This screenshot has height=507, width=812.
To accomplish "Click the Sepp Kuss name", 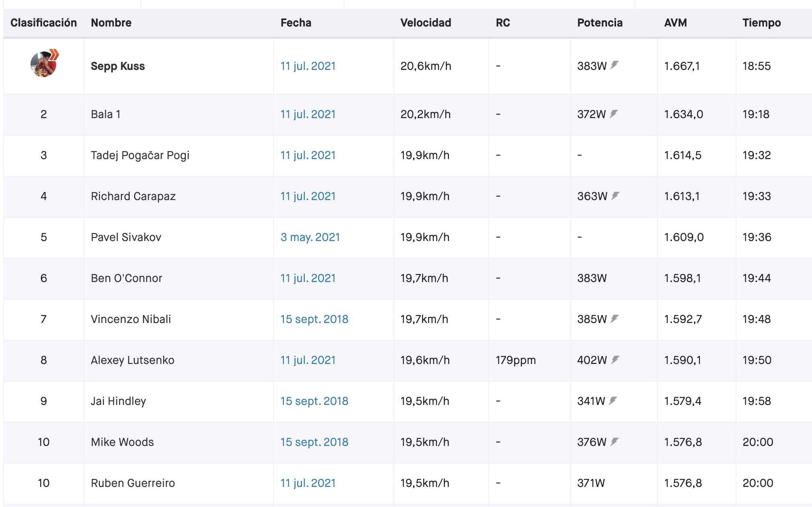I will point(118,66).
